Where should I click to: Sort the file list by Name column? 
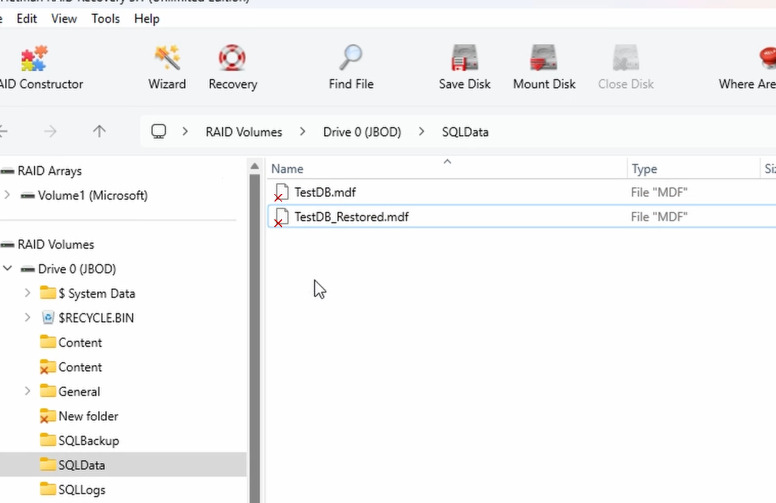click(287, 169)
